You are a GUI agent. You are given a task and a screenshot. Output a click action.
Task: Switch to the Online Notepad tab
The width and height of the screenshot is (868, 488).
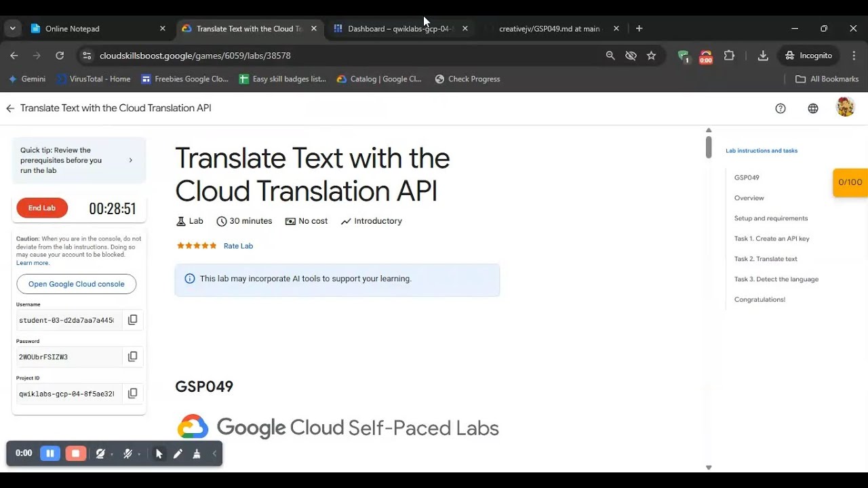98,28
